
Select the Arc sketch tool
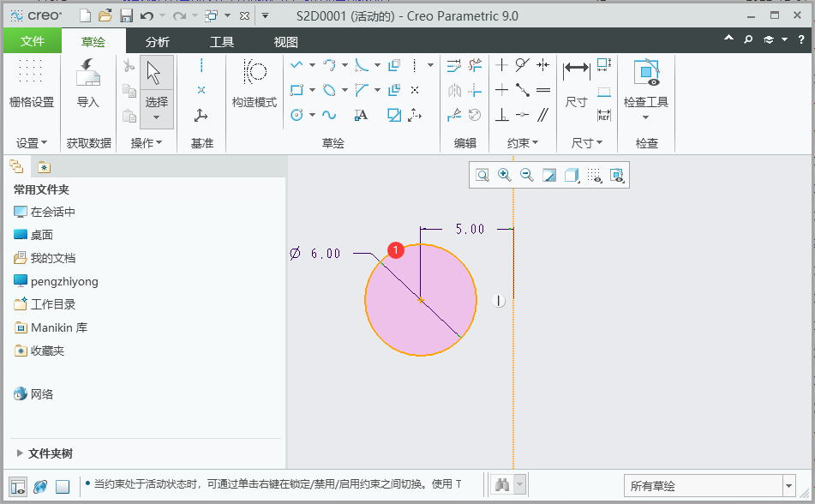coord(329,65)
